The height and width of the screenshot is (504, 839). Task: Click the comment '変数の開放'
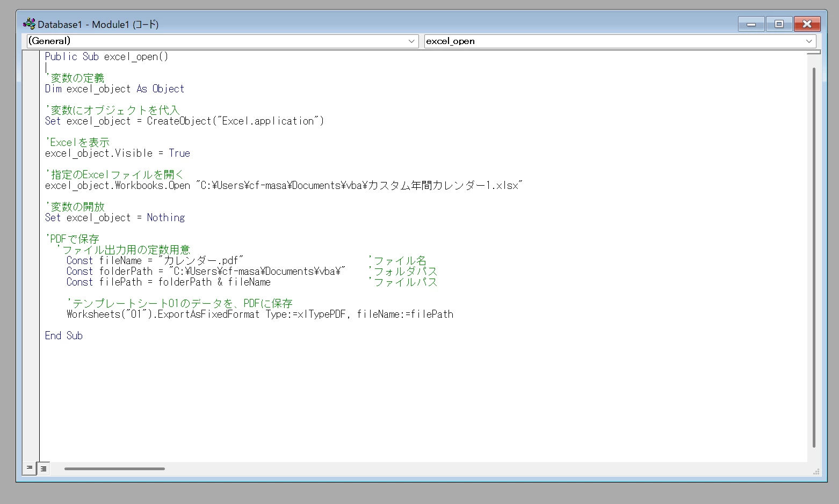pyautogui.click(x=75, y=207)
